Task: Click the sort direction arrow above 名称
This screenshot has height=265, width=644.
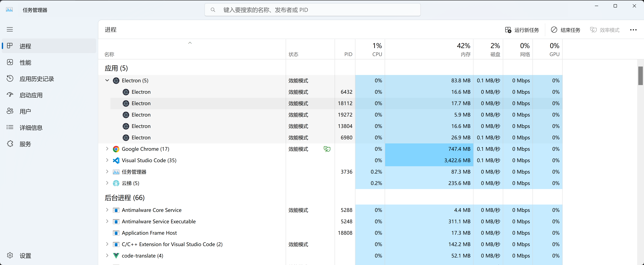Action: click(x=190, y=43)
